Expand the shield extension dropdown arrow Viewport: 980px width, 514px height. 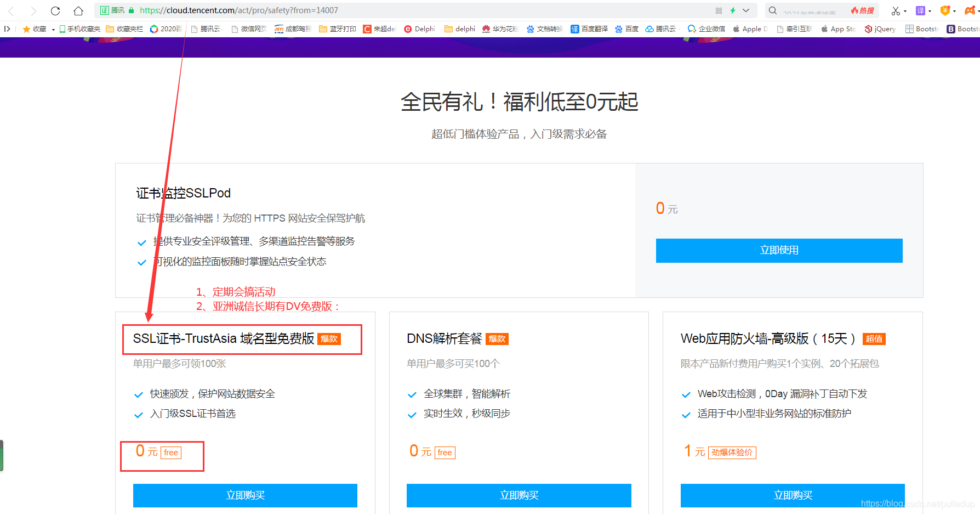[x=954, y=11]
